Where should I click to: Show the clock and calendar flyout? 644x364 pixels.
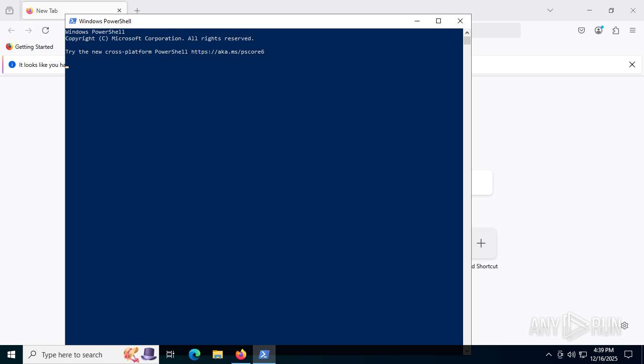pos(604,355)
